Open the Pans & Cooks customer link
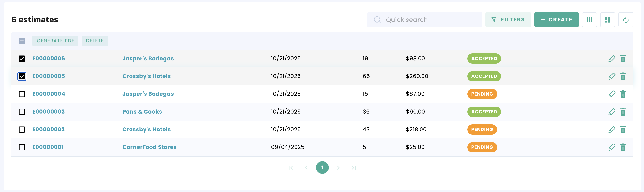 point(142,112)
